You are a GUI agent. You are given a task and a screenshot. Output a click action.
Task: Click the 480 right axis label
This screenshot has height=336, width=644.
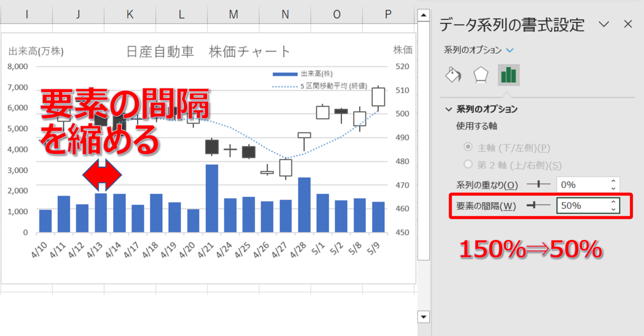click(x=403, y=162)
